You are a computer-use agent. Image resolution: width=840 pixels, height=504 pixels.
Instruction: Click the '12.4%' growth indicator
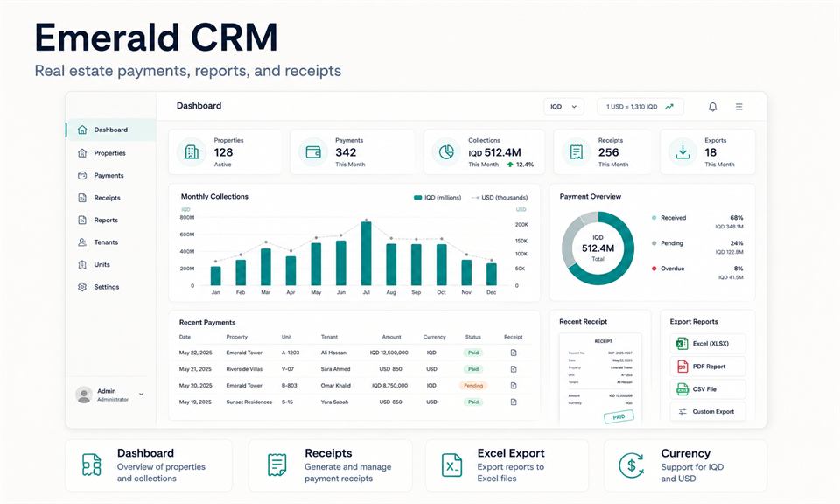coord(520,164)
